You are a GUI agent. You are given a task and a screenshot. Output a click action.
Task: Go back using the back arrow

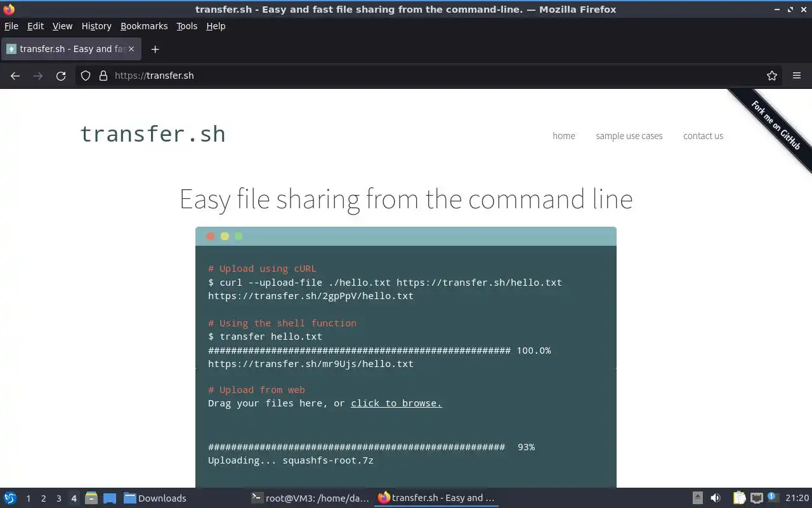coord(15,76)
